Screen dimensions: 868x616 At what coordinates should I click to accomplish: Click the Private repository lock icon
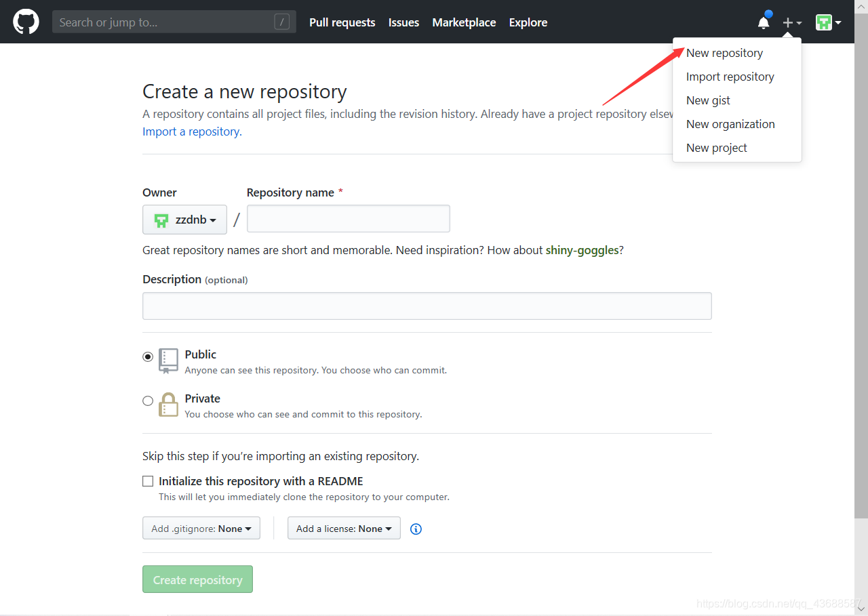(168, 405)
